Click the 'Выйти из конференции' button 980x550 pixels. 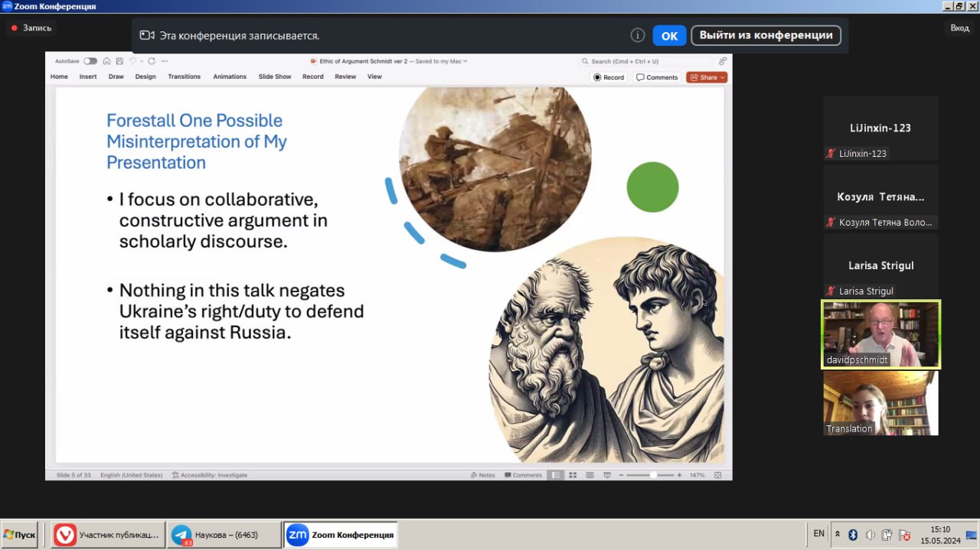(766, 35)
